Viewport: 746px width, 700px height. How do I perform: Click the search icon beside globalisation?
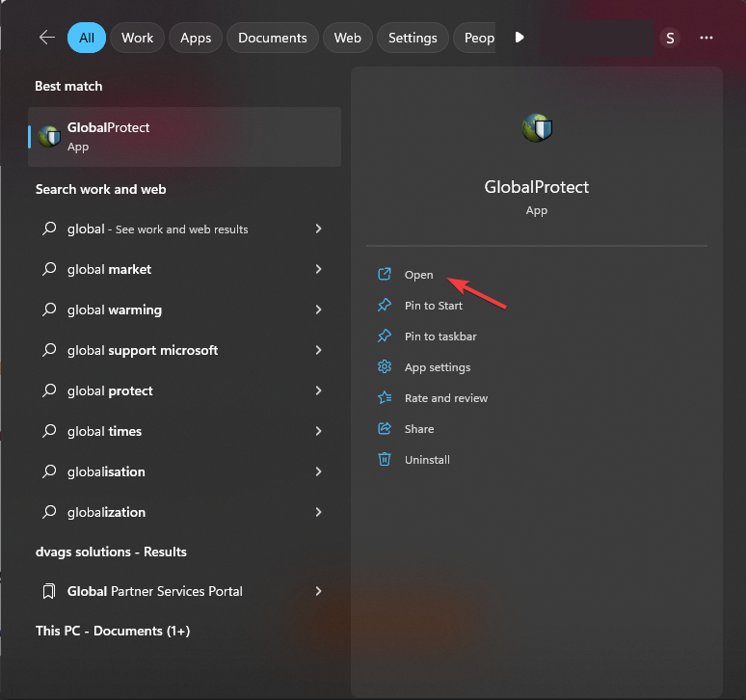[x=49, y=471]
